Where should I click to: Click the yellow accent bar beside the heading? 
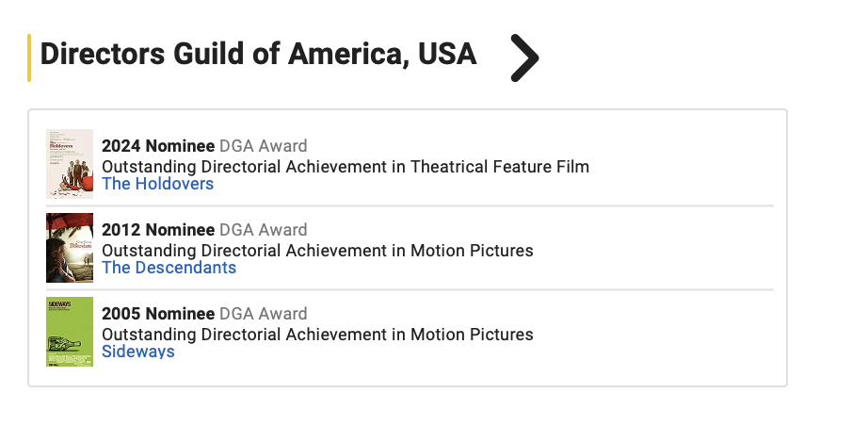[29, 57]
